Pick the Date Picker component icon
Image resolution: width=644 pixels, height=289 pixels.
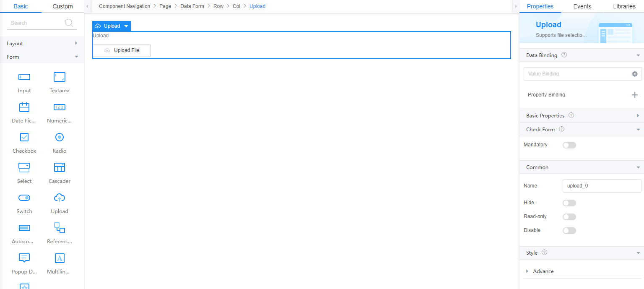click(x=24, y=107)
